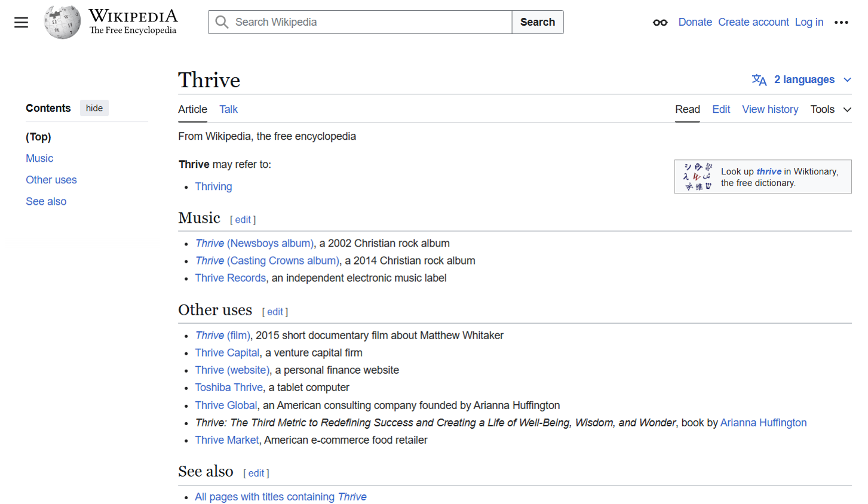Jump to Music in the contents sidebar
The height and width of the screenshot is (504, 868).
(39, 158)
